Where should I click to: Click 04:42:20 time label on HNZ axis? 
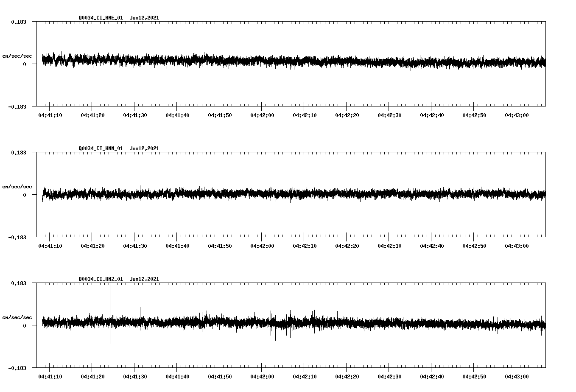(347, 376)
